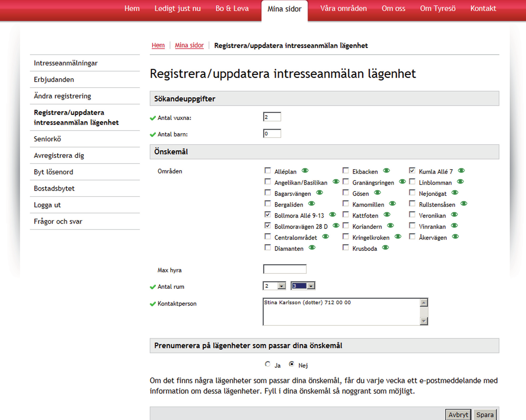
Task: Open the Hem top navigation item
Action: [132, 8]
